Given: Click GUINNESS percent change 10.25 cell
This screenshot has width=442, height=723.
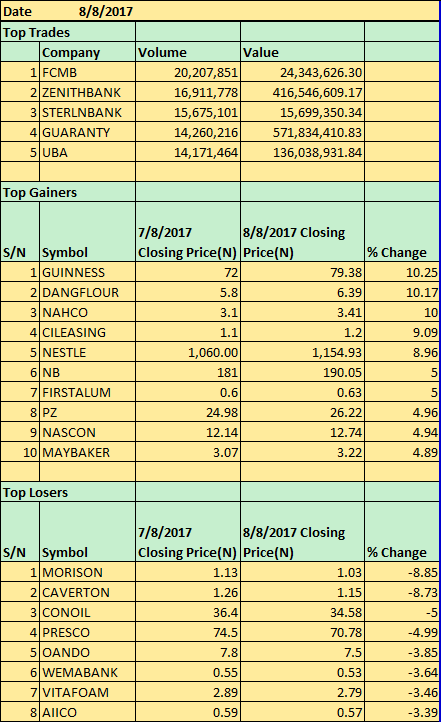Looking at the screenshot, I should (x=402, y=272).
